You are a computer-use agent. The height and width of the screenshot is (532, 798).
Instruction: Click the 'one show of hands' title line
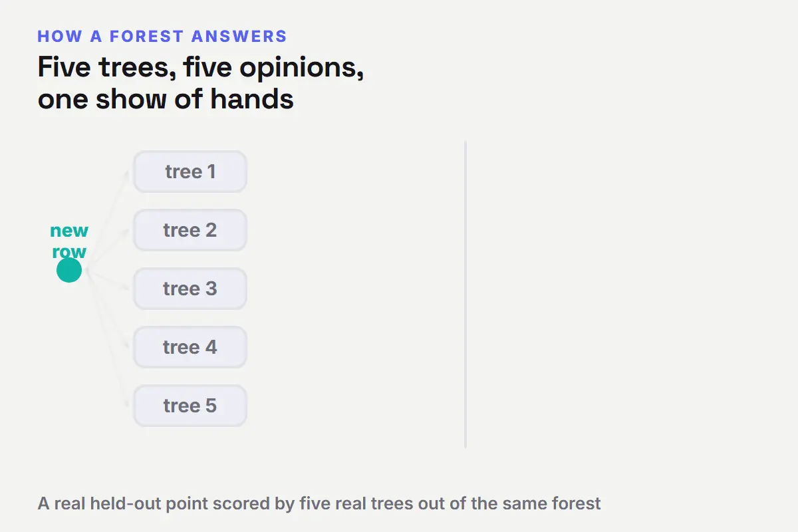pos(166,99)
